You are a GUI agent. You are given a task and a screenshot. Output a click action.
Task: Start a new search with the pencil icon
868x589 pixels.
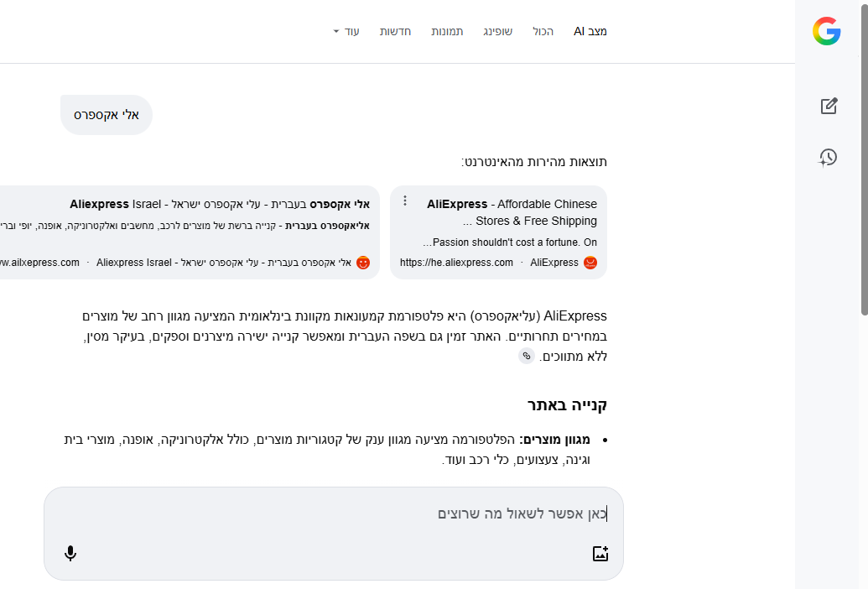pos(829,106)
